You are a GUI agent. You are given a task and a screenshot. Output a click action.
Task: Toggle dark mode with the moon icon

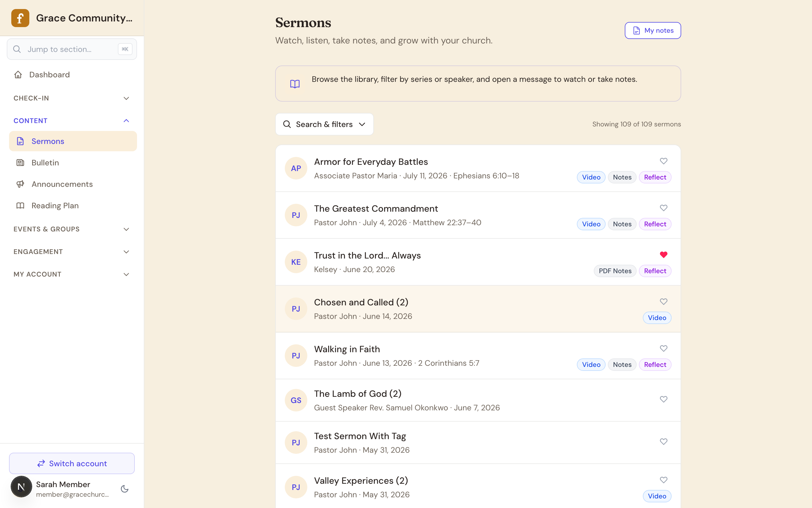tap(125, 489)
